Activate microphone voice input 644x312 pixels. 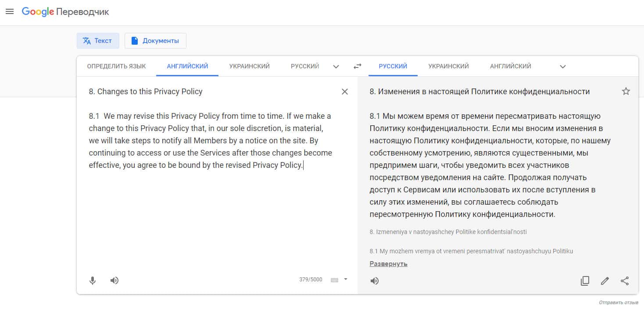coord(93,280)
